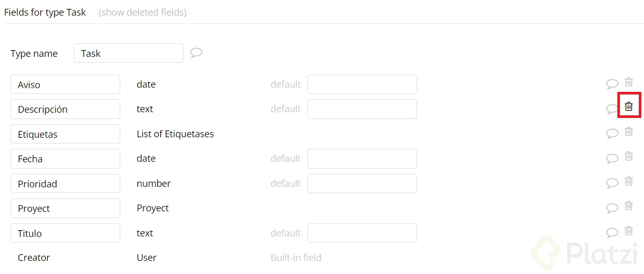Delete the Etiquetas field
Image resolution: width=644 pixels, height=274 pixels.
(x=629, y=132)
